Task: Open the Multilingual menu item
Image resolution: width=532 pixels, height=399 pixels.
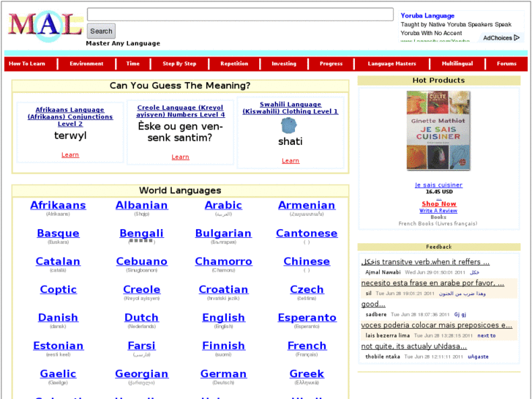Action: pyautogui.click(x=457, y=64)
